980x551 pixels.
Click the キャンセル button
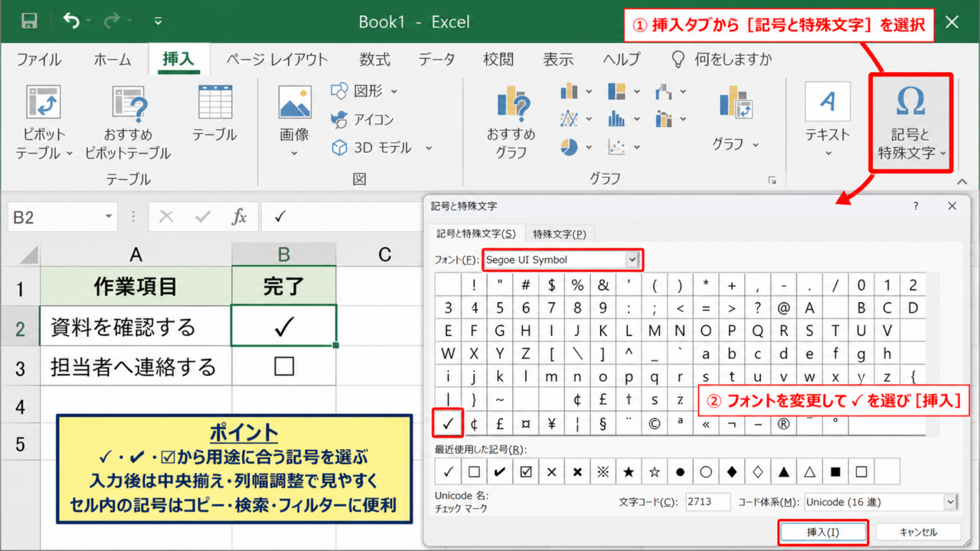pos(918,532)
